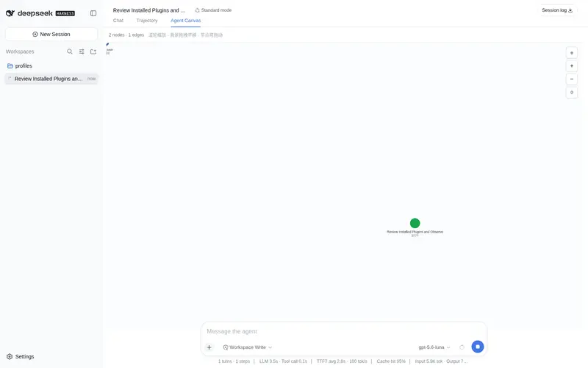This screenshot has height=368, width=588.
Task: Focus the Message the agent field
Action: click(343, 331)
